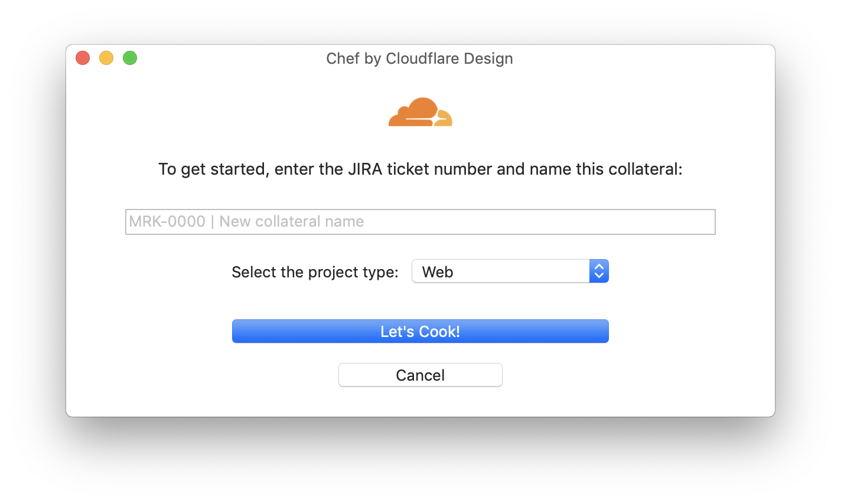Focus the MRK-0000 collateral name field
The image size is (841, 504).
pos(420,222)
